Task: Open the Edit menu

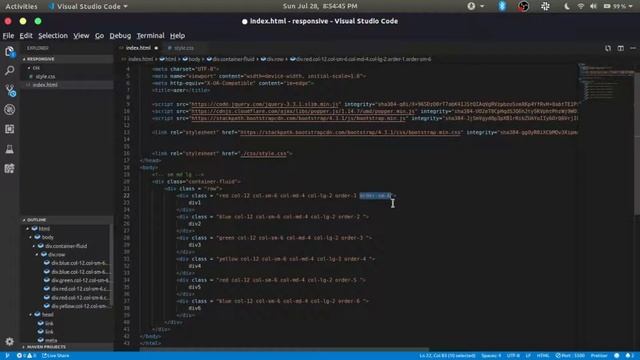Action: [x=26, y=36]
